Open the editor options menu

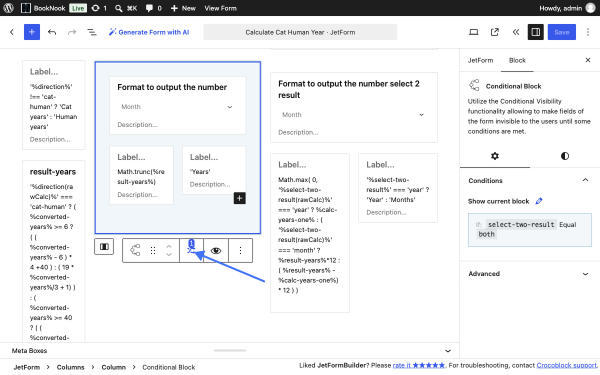coord(588,32)
